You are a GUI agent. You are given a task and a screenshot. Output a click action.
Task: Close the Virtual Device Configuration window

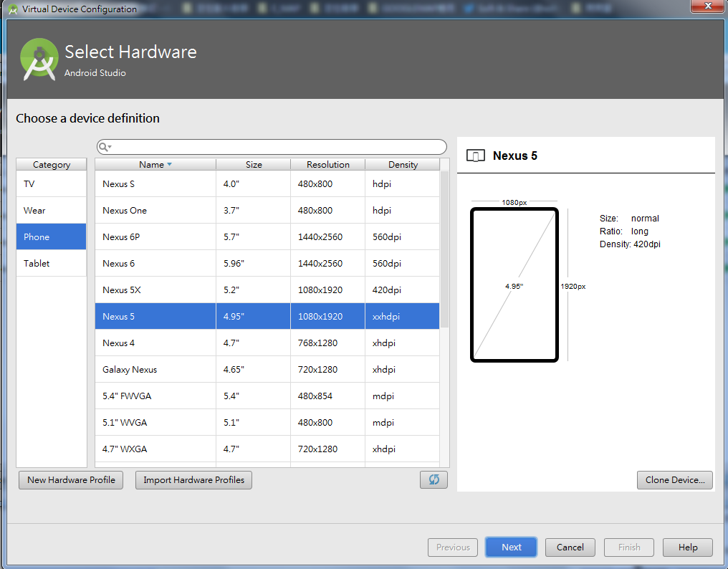(x=708, y=6)
